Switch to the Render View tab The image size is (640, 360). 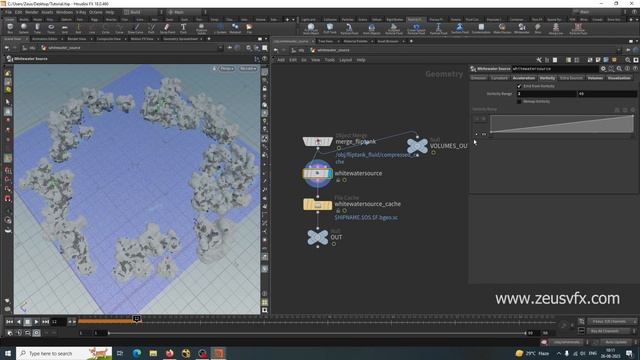click(77, 39)
